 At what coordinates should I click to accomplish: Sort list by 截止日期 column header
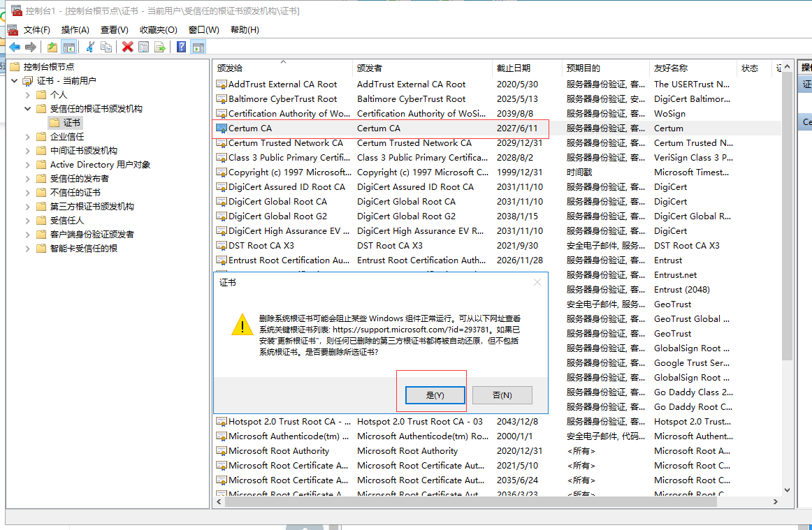[x=514, y=68]
